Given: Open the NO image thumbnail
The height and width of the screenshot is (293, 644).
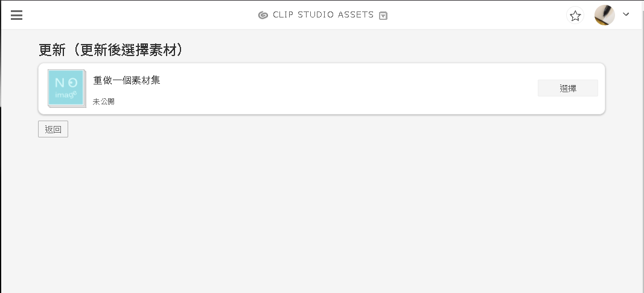Looking at the screenshot, I should (x=66, y=88).
